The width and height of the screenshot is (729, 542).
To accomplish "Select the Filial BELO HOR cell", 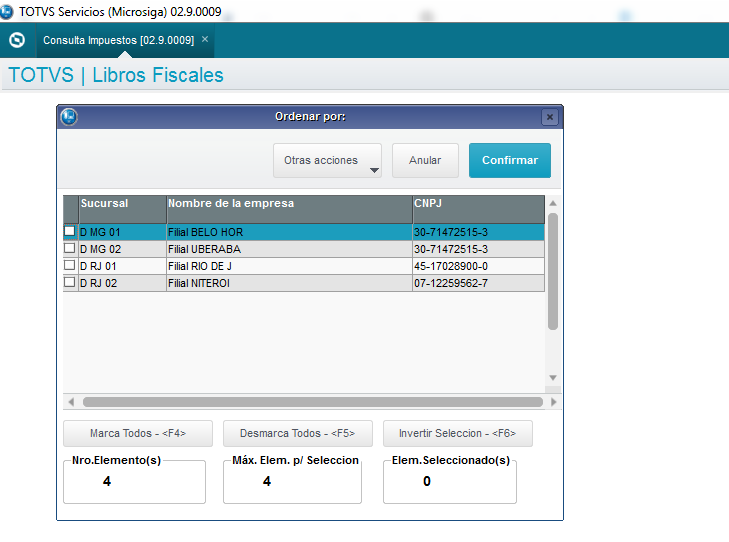I will (289, 232).
